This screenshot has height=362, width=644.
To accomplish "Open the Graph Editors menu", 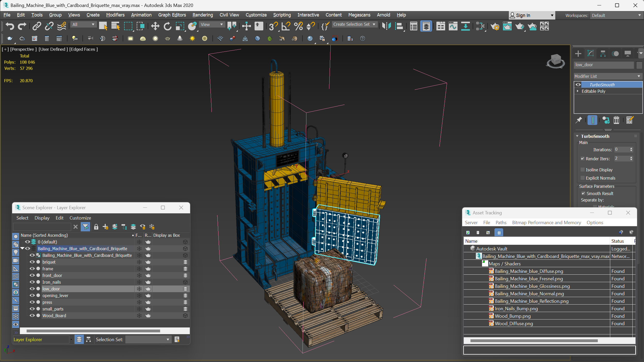I will click(172, 15).
